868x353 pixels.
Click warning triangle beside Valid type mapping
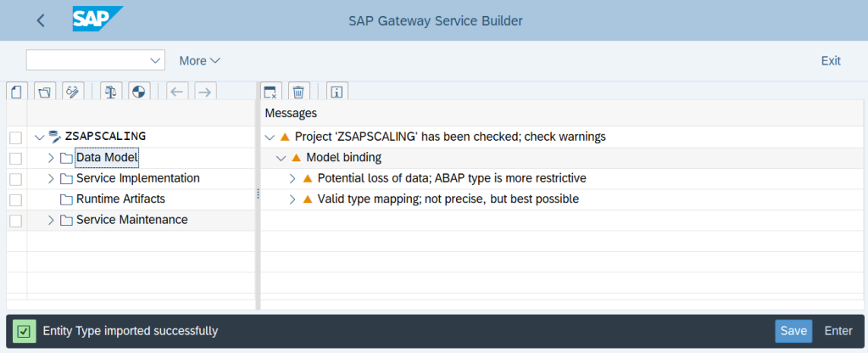(x=308, y=199)
